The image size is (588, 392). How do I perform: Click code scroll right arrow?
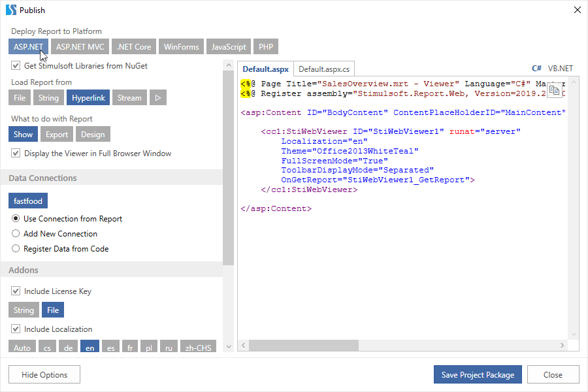click(562, 345)
